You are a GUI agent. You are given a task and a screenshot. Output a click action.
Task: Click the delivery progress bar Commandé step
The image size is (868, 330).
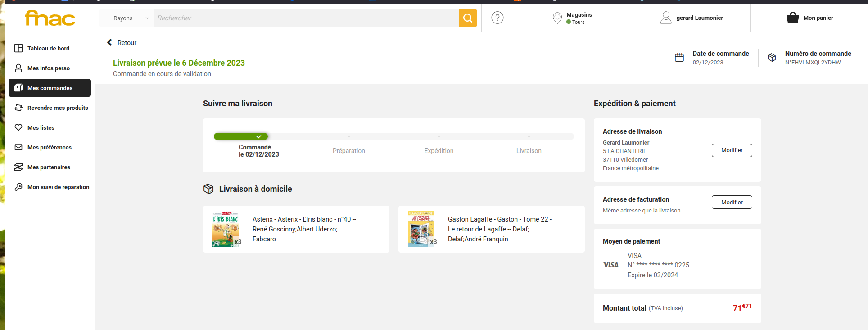click(241, 136)
